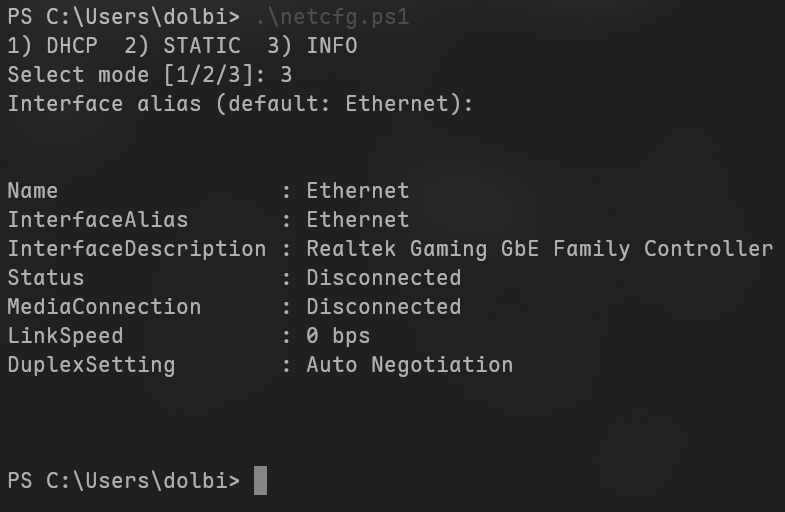Image resolution: width=785 pixels, height=512 pixels.
Task: Click the 'DuplexSetting' property label
Action: (91, 365)
